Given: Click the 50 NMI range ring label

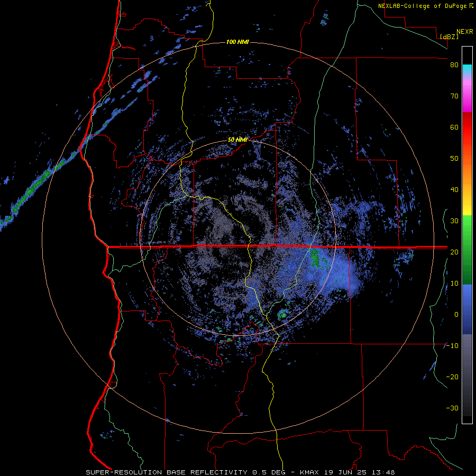Looking at the screenshot, I should [237, 140].
